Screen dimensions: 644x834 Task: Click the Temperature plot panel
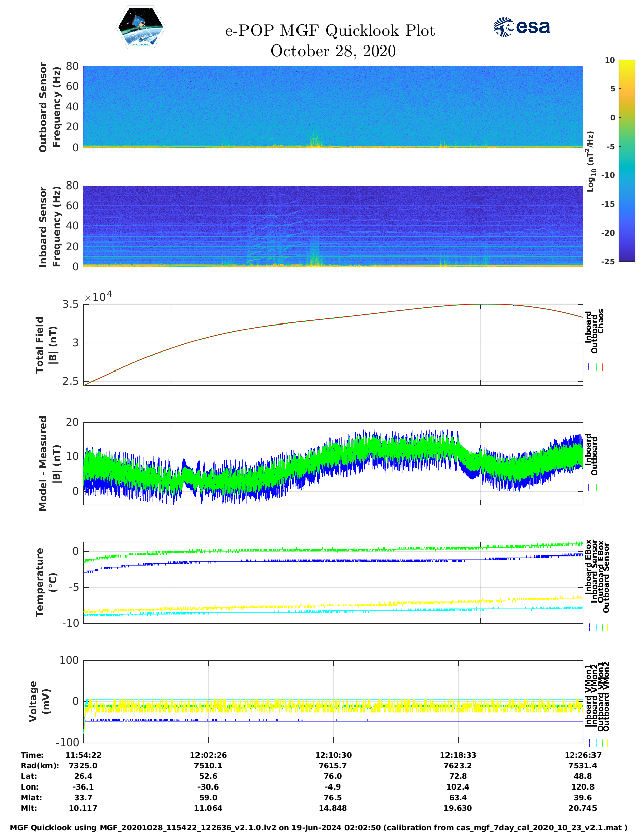tap(333, 582)
